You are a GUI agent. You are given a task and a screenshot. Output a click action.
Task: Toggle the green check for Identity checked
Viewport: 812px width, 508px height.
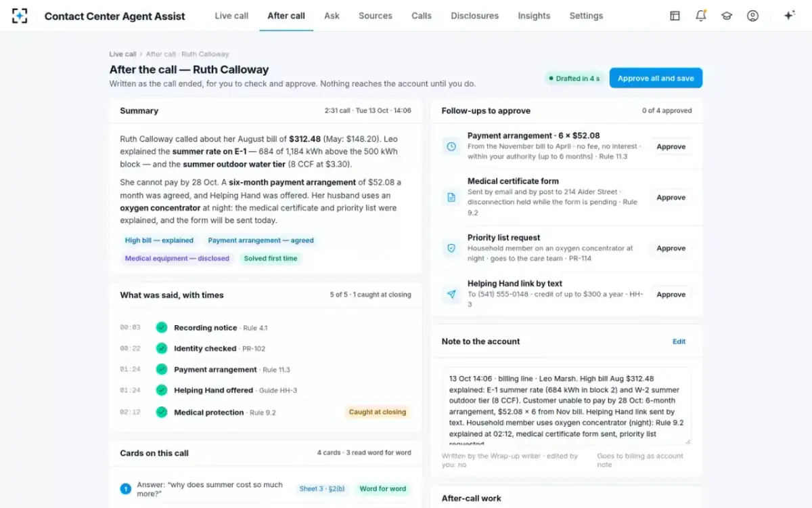coord(161,348)
